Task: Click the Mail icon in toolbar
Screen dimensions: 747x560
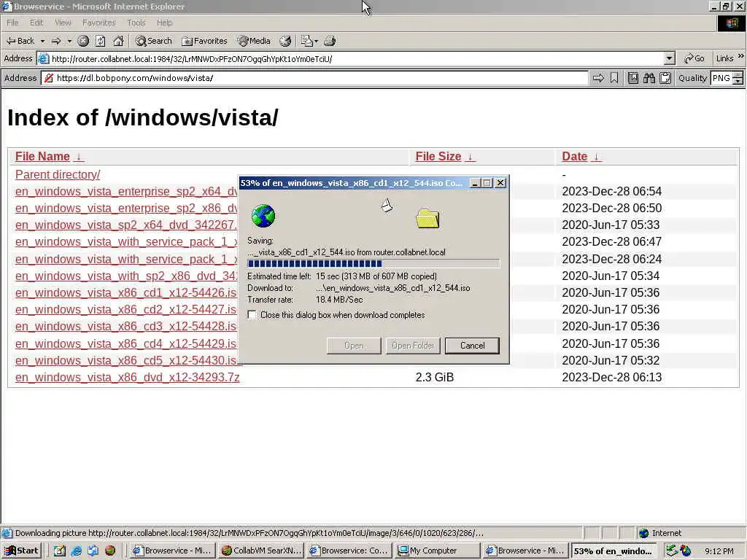Action: (306, 41)
